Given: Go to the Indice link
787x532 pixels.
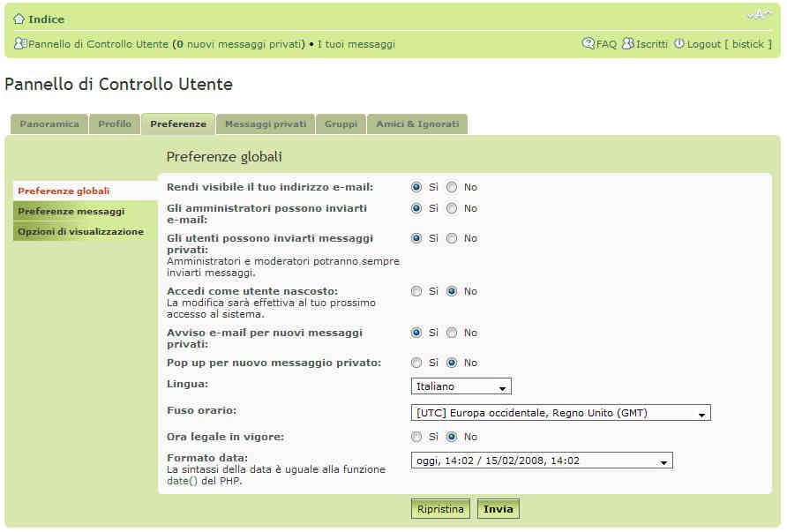Looking at the screenshot, I should pos(46,19).
